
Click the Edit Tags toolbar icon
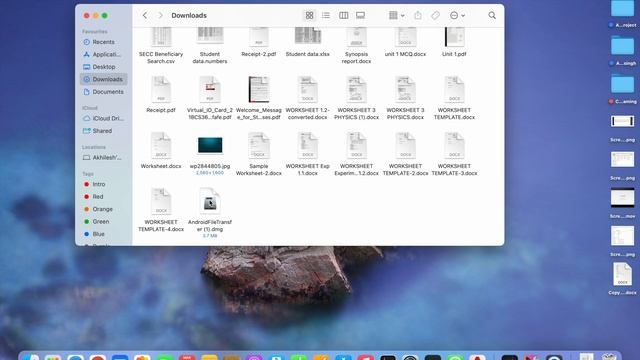[435, 16]
